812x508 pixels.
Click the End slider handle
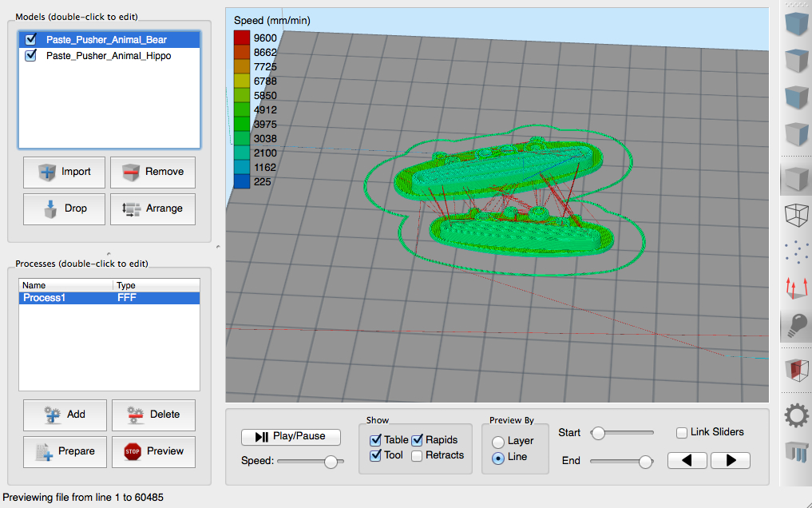pyautogui.click(x=645, y=462)
